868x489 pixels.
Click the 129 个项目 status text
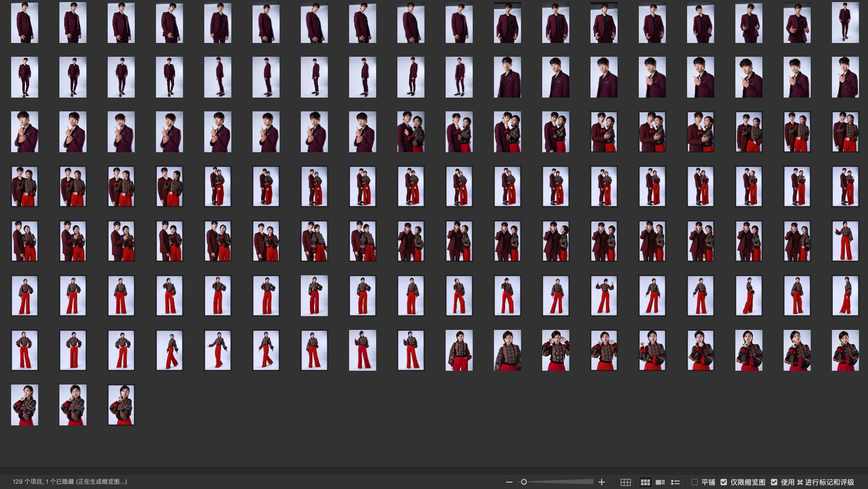coord(70,482)
